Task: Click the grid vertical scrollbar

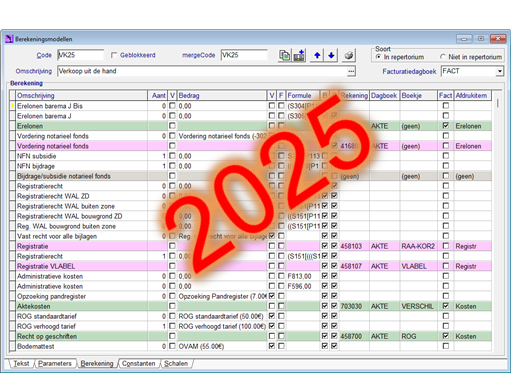Action: (x=497, y=220)
